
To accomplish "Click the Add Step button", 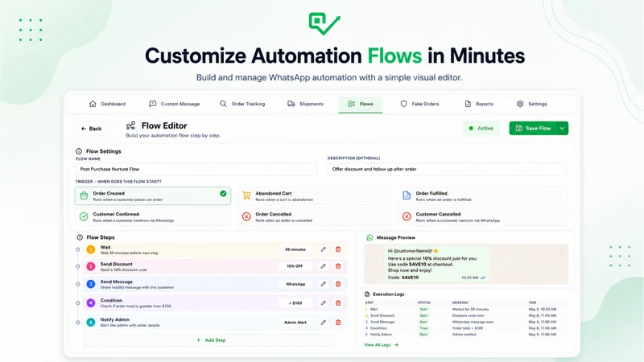I will [x=208, y=340].
